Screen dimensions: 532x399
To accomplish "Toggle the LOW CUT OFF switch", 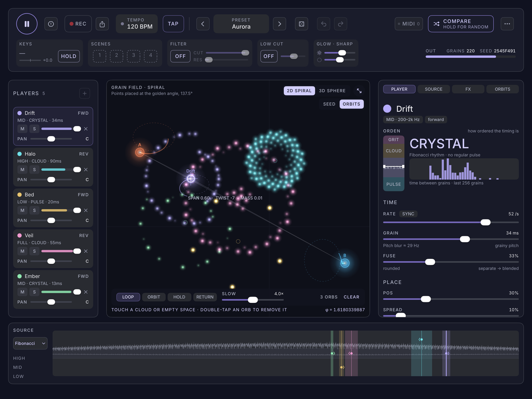I will point(269,56).
